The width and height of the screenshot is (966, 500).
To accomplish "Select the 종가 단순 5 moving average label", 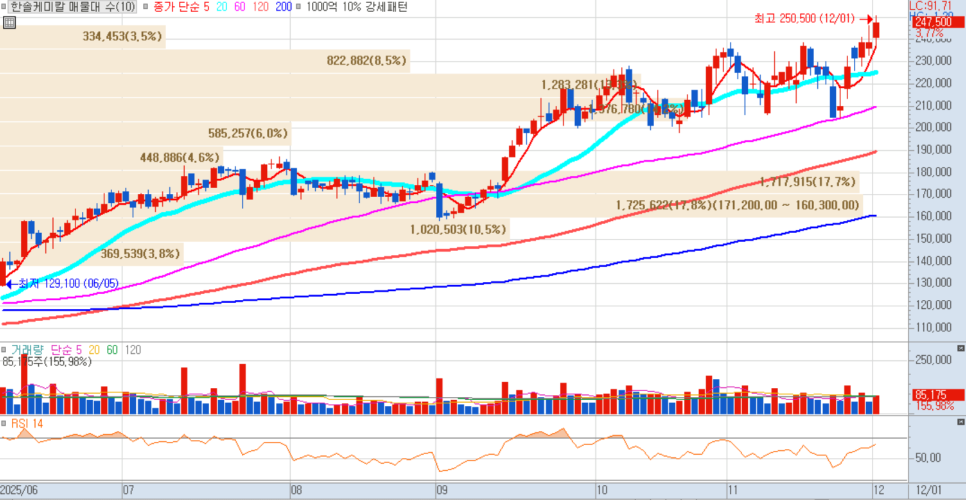I will pyautogui.click(x=181, y=7).
